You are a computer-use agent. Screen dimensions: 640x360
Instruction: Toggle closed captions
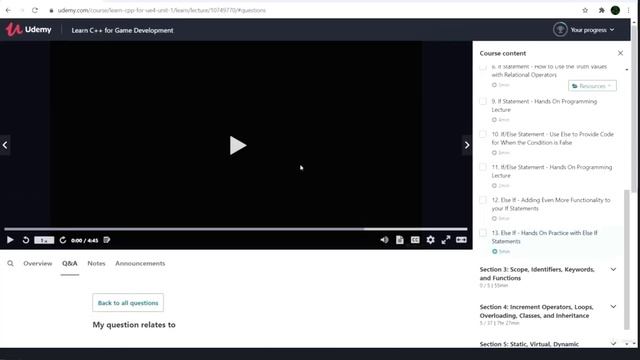(x=415, y=240)
